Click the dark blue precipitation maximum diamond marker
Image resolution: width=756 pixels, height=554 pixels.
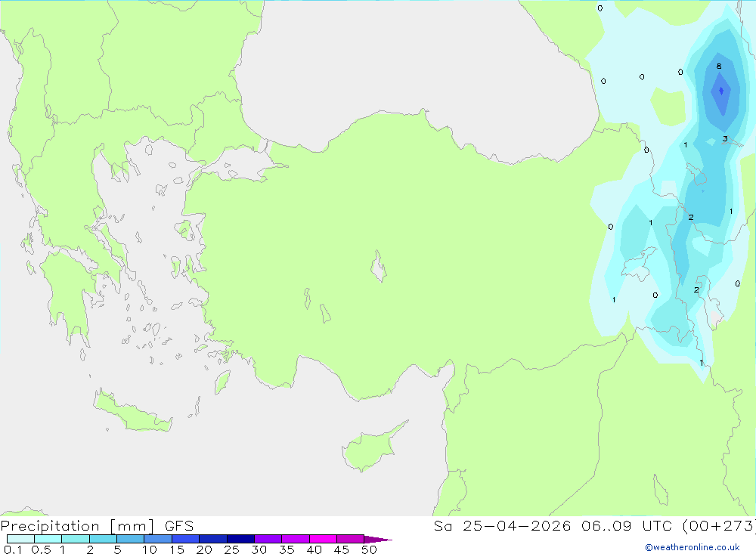pos(721,91)
